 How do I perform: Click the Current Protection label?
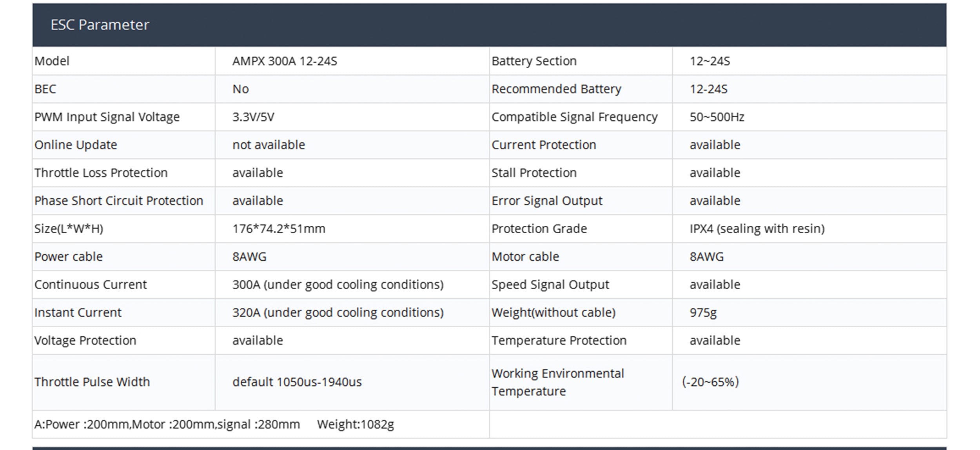pos(544,145)
